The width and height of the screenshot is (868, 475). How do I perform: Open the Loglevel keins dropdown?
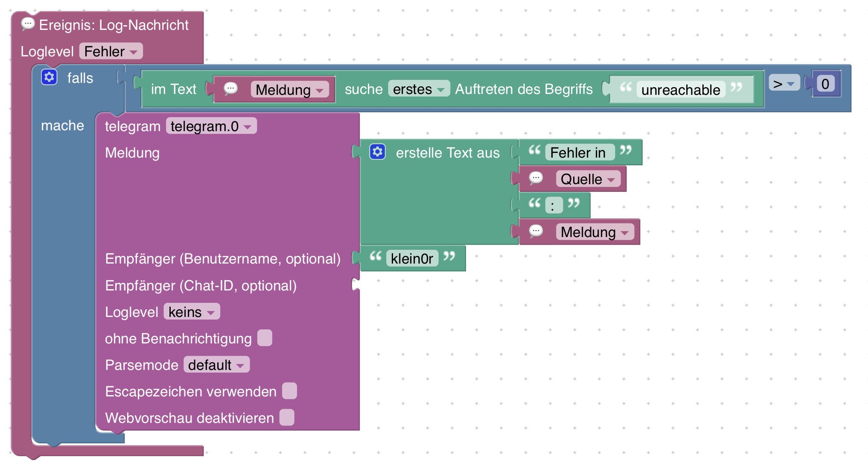point(191,312)
